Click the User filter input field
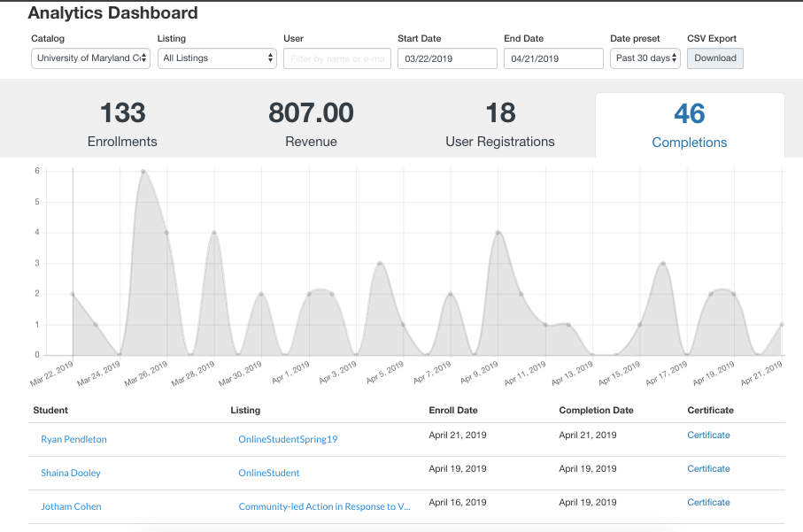 [x=336, y=58]
